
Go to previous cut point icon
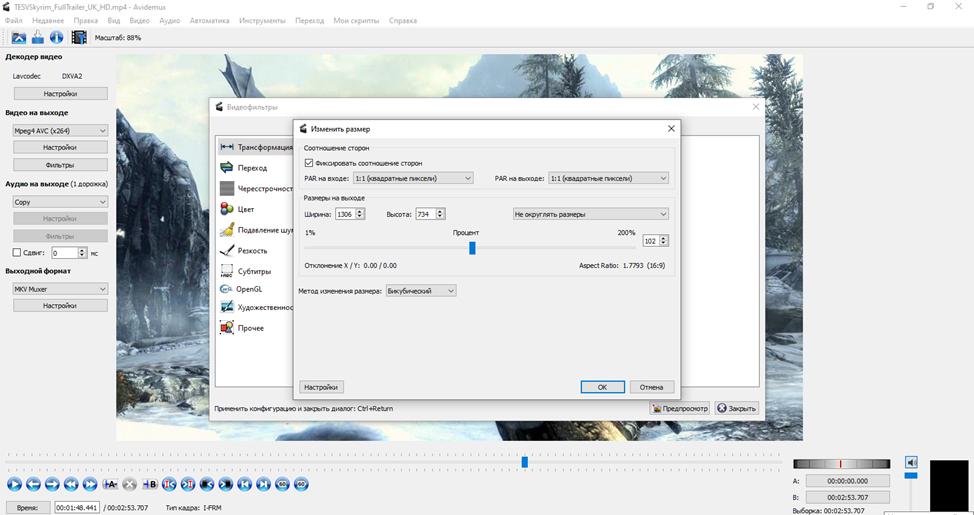[169, 484]
